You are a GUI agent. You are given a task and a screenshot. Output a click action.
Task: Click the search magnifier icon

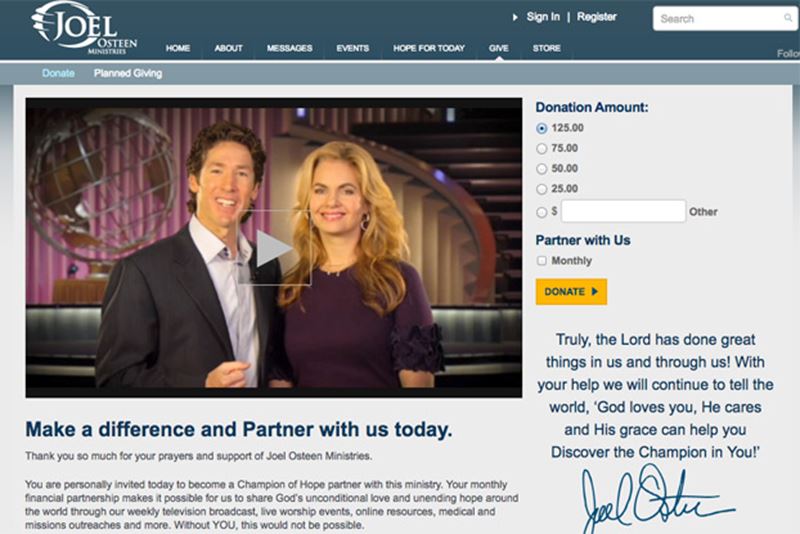788,18
